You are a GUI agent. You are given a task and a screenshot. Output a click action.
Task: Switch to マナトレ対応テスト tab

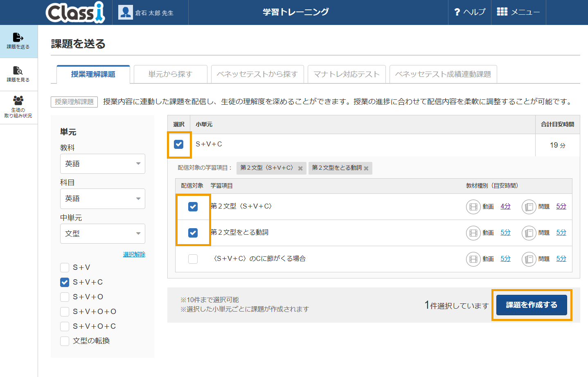[347, 74]
